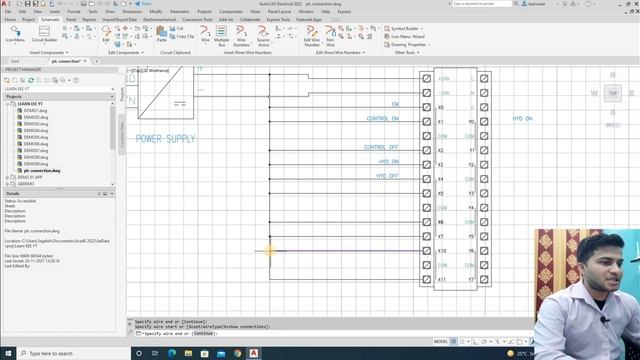Click the Cut circuit button
Image resolution: width=640 pixels, height=360 pixels.
point(176,29)
